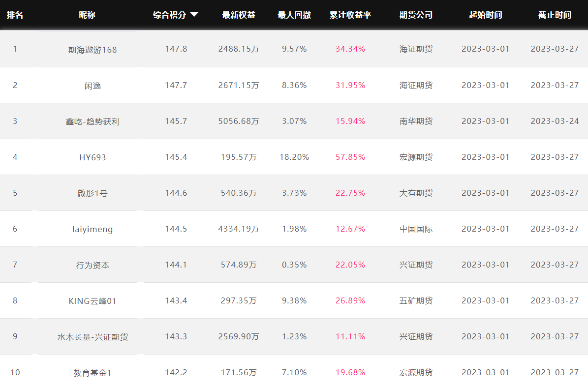Open nickname 闲逸

pyautogui.click(x=93, y=86)
